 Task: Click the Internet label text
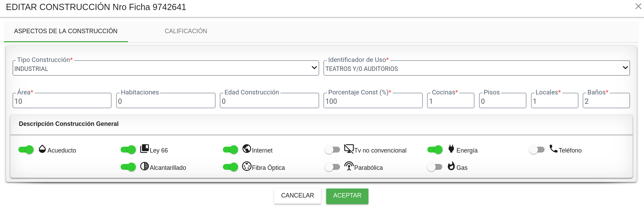(262, 150)
